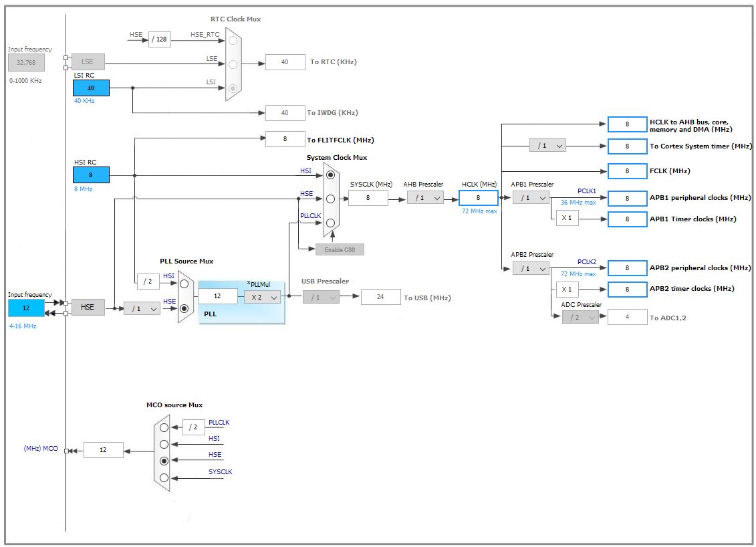Open the PLLMul X 2 dropdown
756x547 pixels.
point(262,297)
